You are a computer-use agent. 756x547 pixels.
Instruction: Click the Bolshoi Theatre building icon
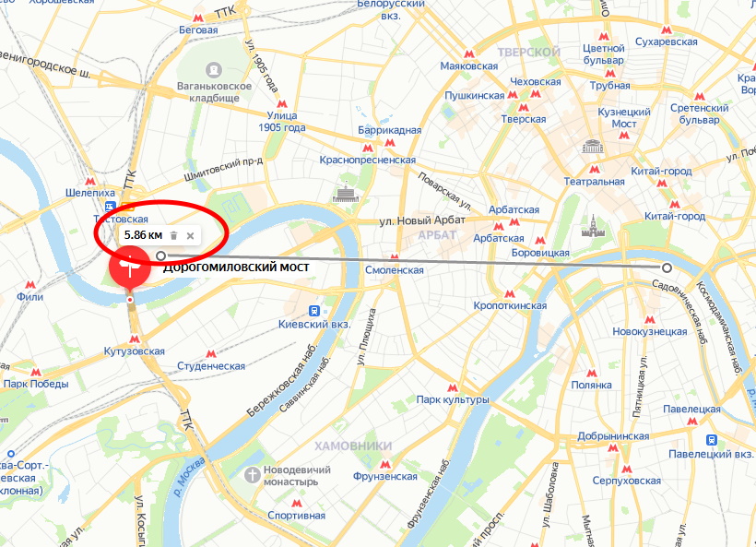click(593, 146)
